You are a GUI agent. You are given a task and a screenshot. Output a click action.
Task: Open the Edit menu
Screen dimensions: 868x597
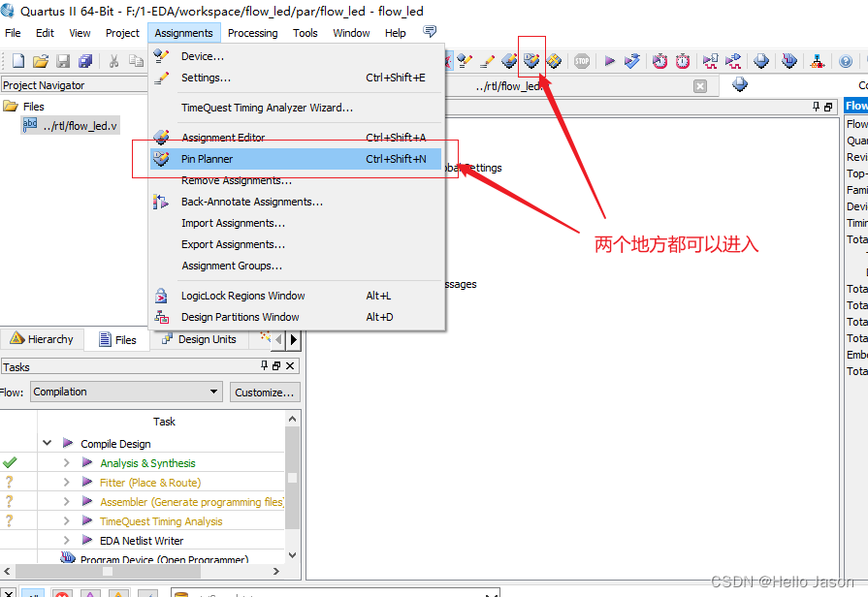click(x=45, y=33)
